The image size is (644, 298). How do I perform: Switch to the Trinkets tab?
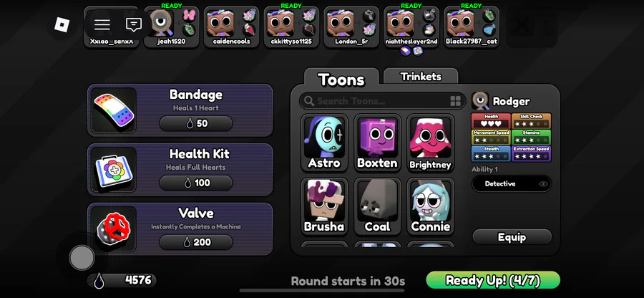coord(421,77)
